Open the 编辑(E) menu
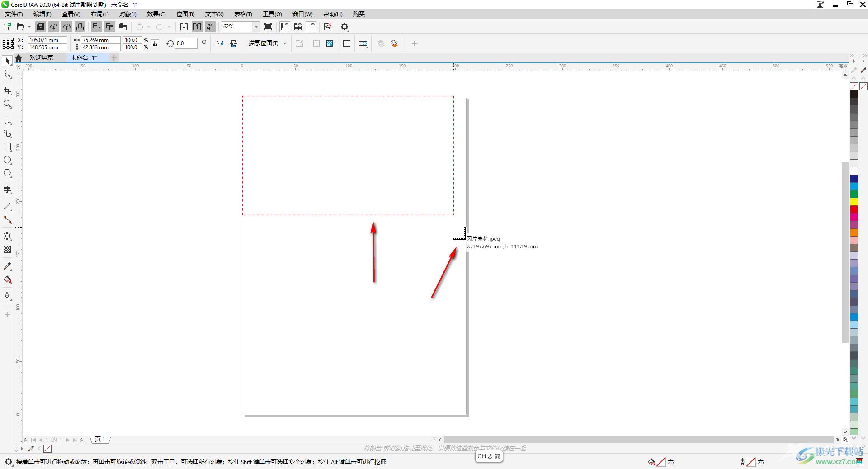This screenshot has width=868, height=469. 42,14
